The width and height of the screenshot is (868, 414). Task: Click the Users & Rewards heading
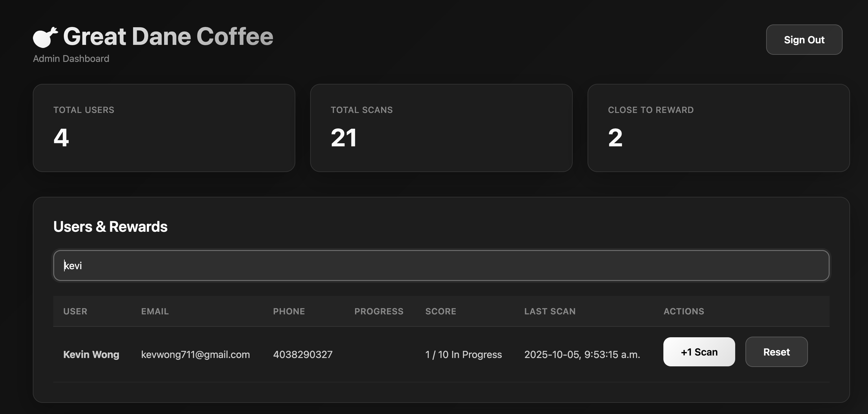(110, 227)
